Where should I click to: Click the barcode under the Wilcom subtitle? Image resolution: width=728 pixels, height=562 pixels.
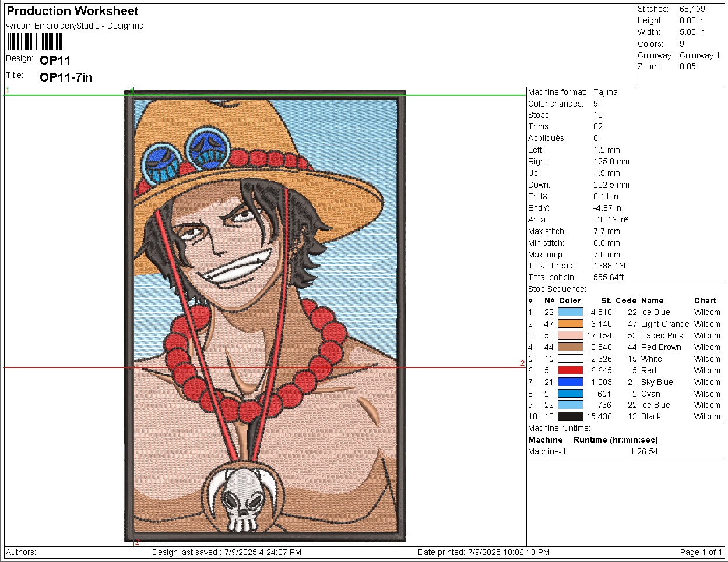click(x=34, y=41)
